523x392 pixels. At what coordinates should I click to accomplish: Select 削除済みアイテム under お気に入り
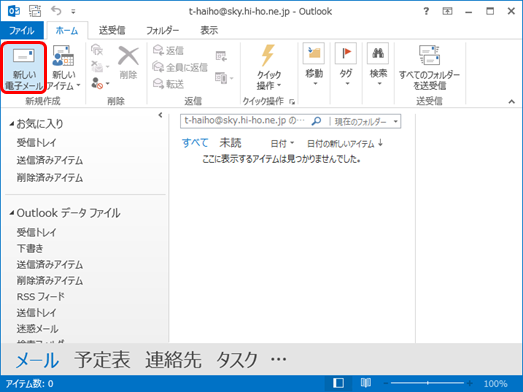click(x=50, y=178)
